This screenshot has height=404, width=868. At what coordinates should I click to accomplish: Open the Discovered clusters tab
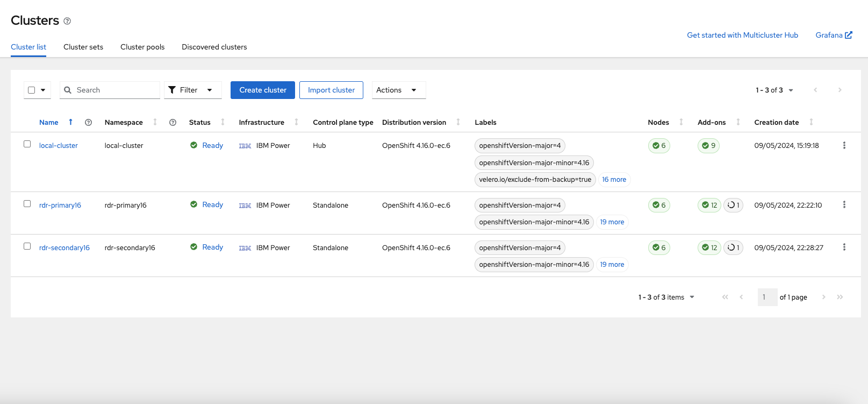214,47
